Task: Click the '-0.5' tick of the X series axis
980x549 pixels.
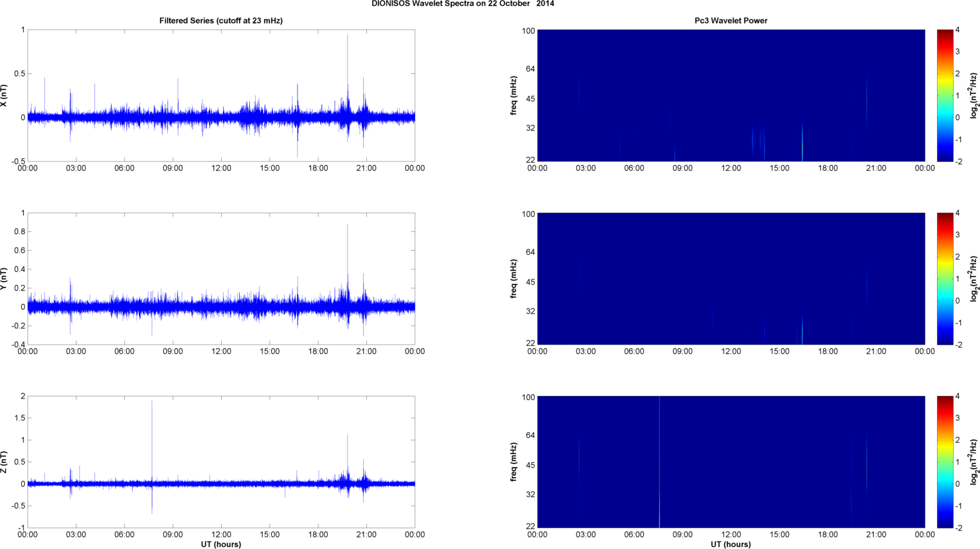Action: pos(17,161)
